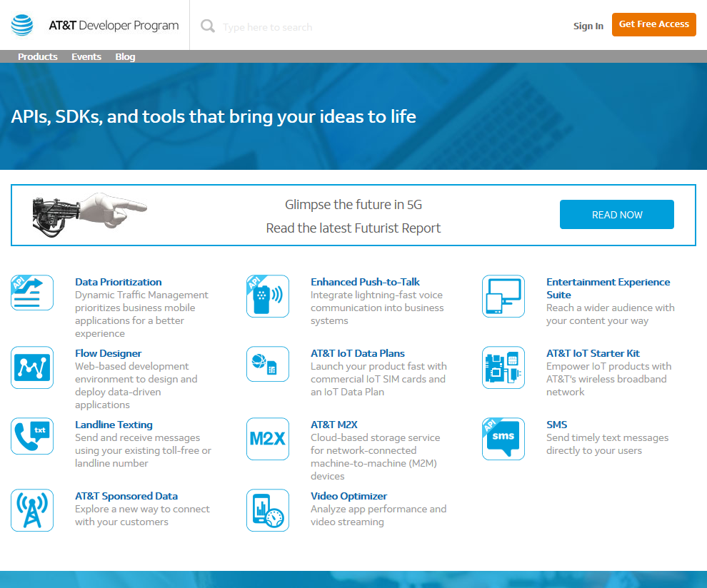Click the READ NOW button

[617, 215]
